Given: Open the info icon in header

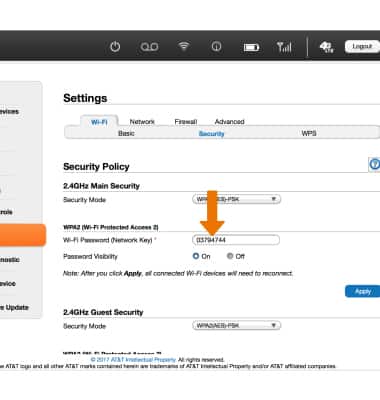Looking at the screenshot, I should (x=216, y=46).
